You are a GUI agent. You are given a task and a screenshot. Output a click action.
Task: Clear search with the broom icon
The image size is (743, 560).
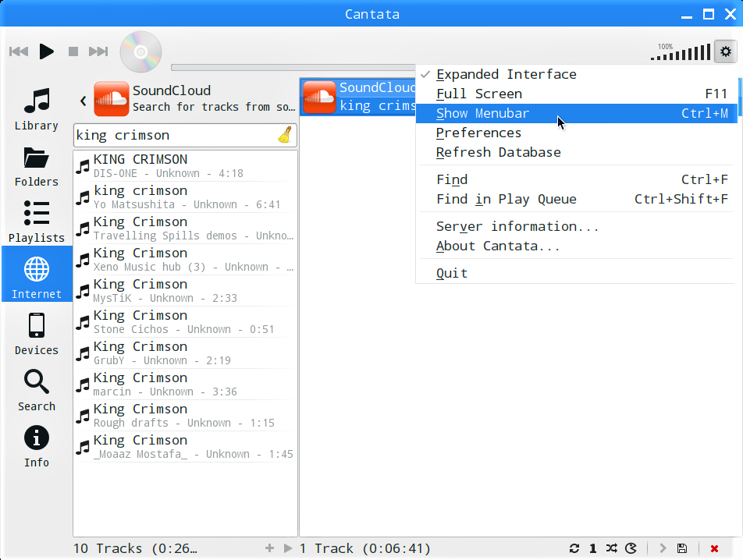click(286, 135)
